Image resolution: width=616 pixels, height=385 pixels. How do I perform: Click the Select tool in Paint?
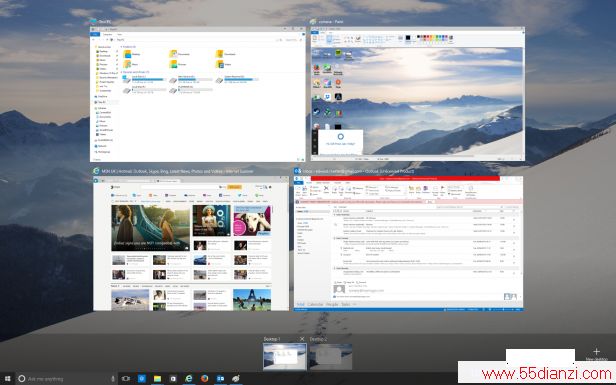point(329,39)
